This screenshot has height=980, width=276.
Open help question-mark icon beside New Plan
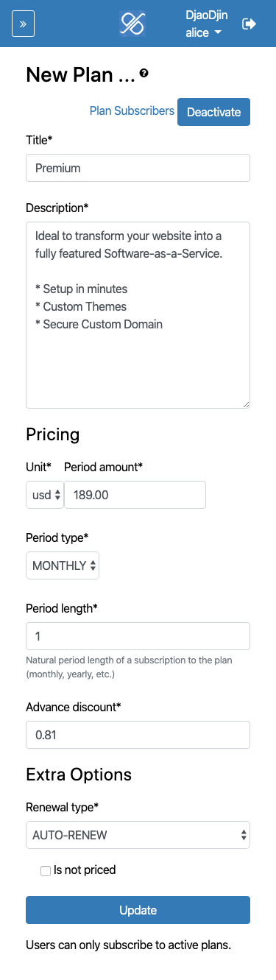[x=144, y=73]
